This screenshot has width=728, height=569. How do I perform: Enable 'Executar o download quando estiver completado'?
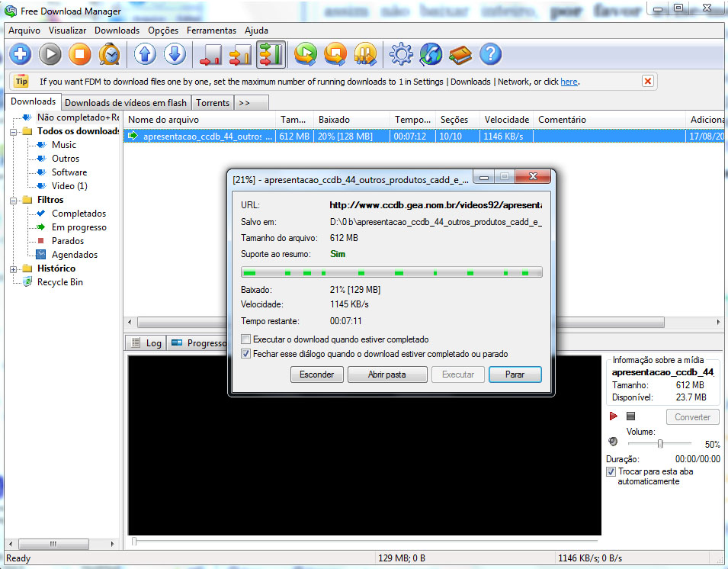[245, 339]
